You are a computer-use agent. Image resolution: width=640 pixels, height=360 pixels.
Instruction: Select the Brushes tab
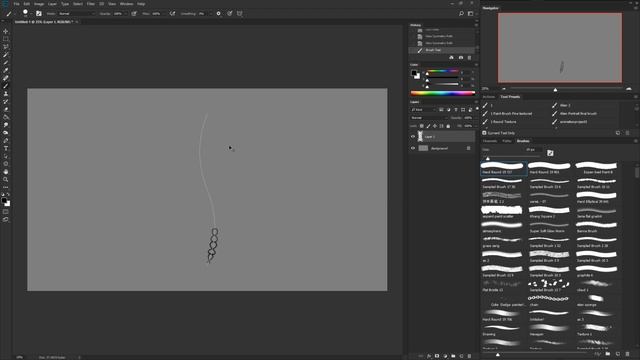click(523, 141)
